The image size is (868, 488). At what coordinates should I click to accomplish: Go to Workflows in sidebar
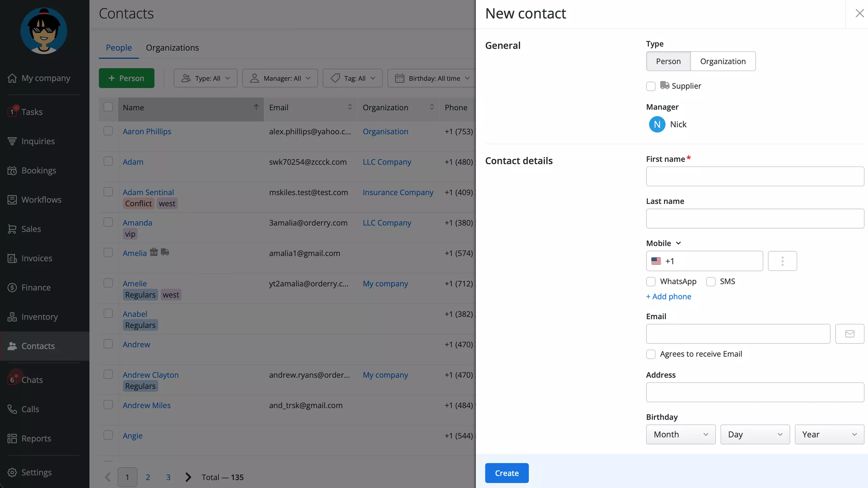(x=41, y=200)
